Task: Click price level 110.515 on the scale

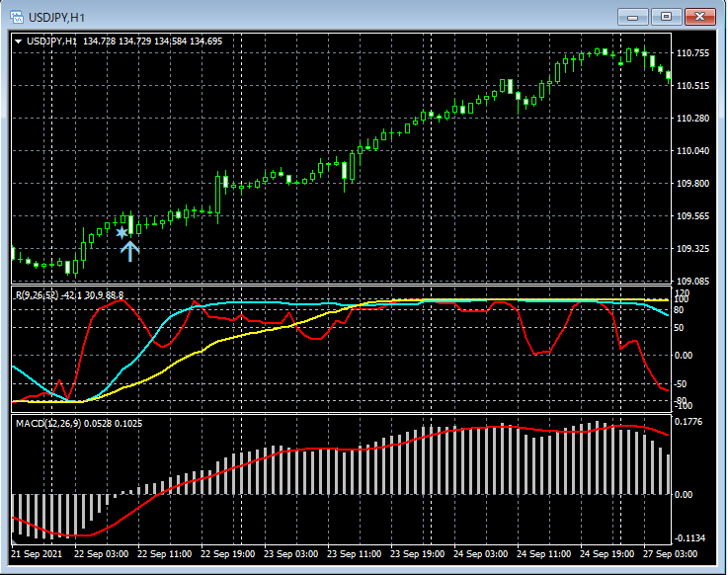Action: [x=693, y=86]
